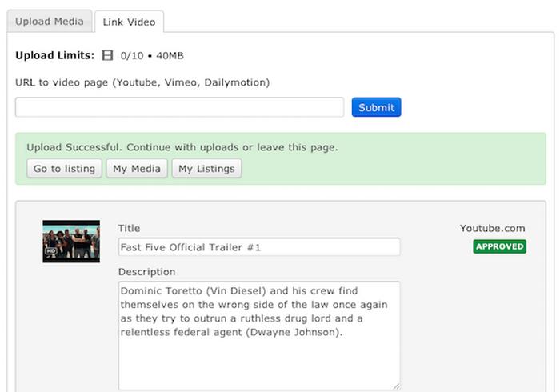
Task: Grab the Description textarea resize handle
Action: (x=395, y=385)
